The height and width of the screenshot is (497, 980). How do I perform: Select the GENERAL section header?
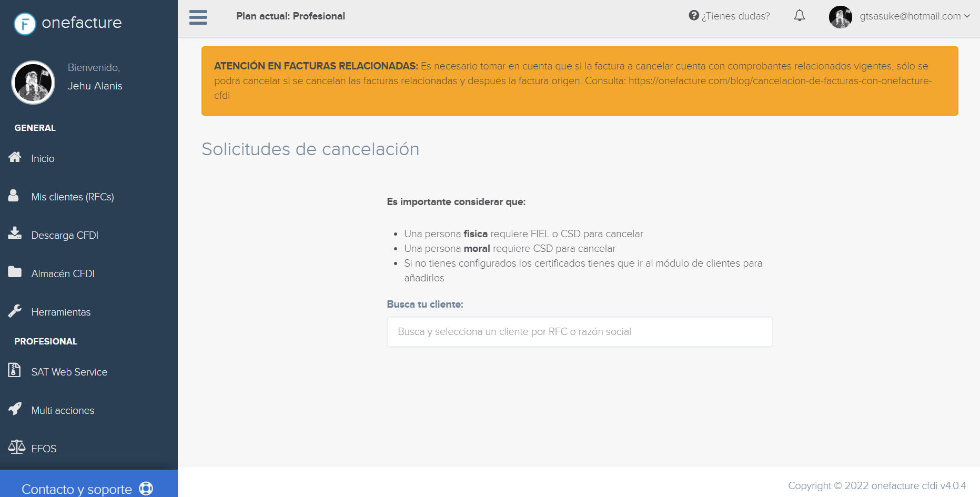pyautogui.click(x=35, y=128)
